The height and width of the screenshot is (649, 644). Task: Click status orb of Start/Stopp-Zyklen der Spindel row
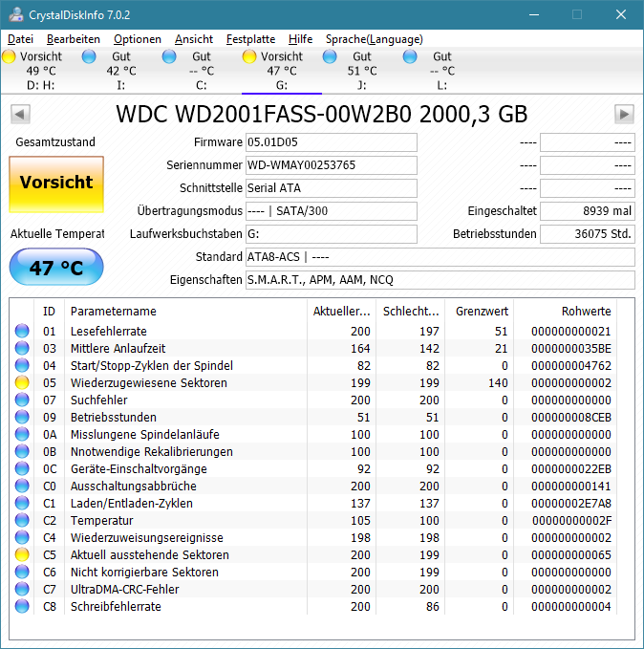[22, 365]
